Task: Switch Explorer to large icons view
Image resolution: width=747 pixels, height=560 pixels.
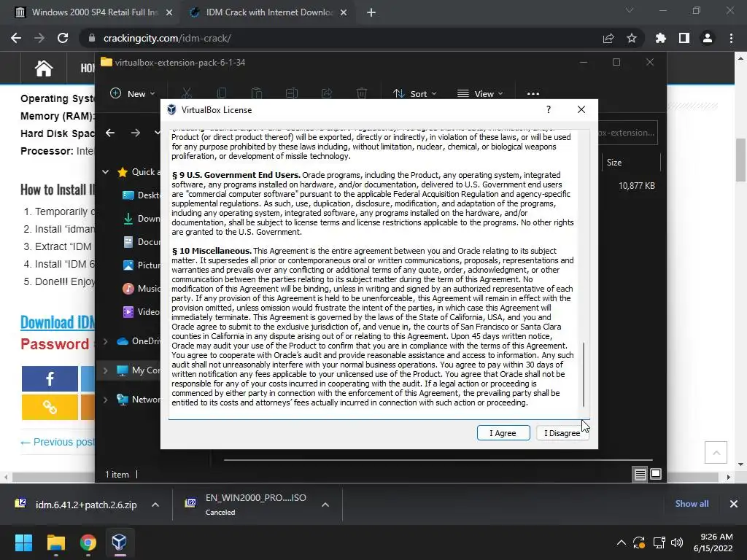Action: [656, 474]
